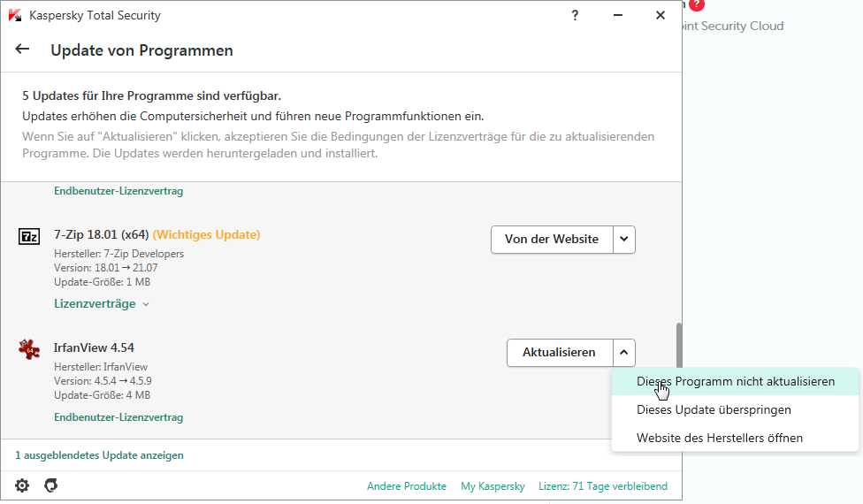Minimize the Kaspersky window

tap(618, 15)
